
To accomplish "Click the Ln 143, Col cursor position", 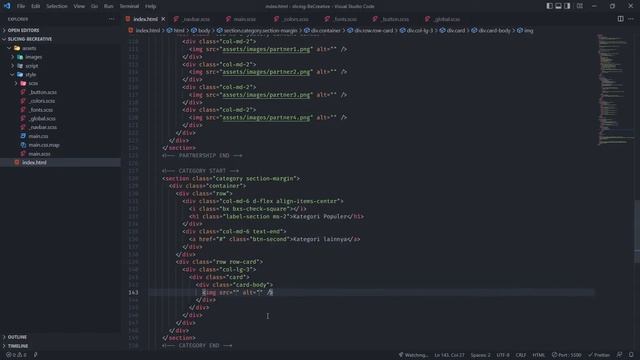I will 449,355.
